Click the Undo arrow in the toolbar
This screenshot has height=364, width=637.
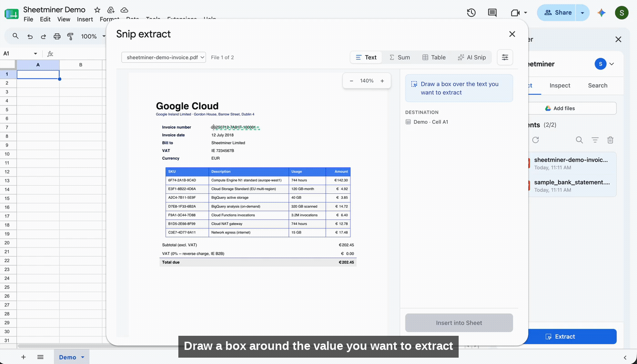point(30,36)
